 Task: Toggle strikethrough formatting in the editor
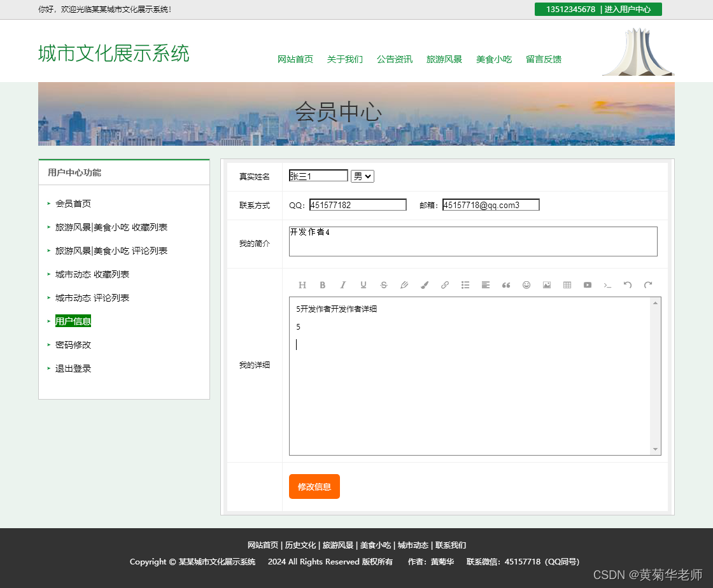[384, 285]
